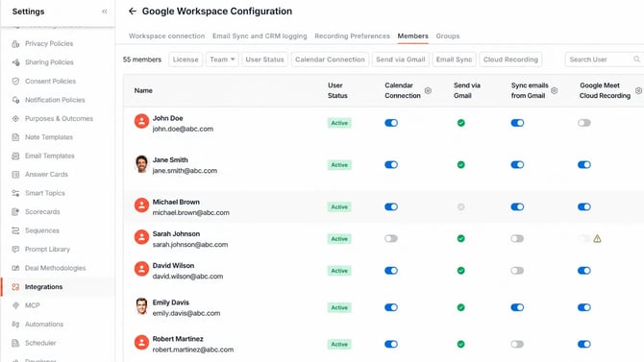Click Jane Smith's profile photo
This screenshot has height=362, width=644.
pyautogui.click(x=141, y=164)
